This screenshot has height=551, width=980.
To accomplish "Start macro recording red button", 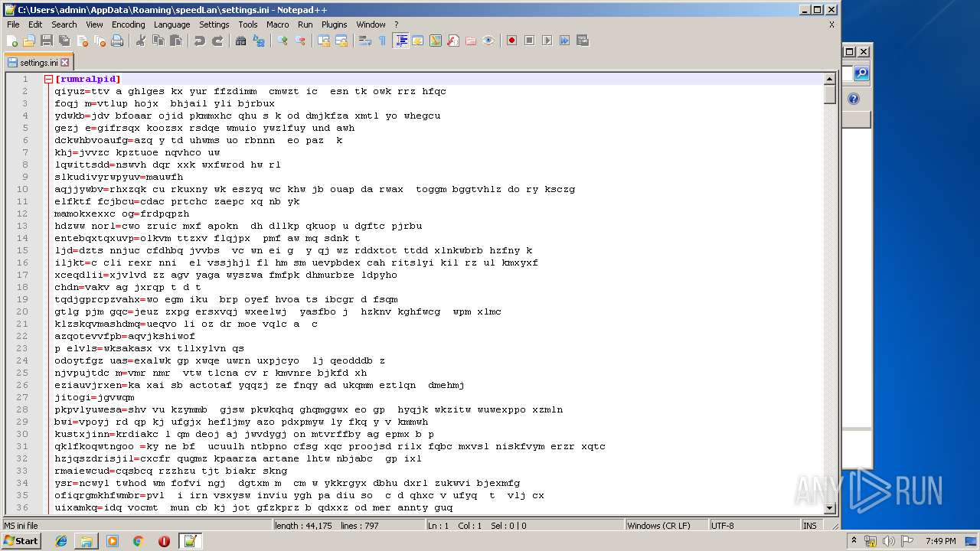I will pyautogui.click(x=511, y=41).
